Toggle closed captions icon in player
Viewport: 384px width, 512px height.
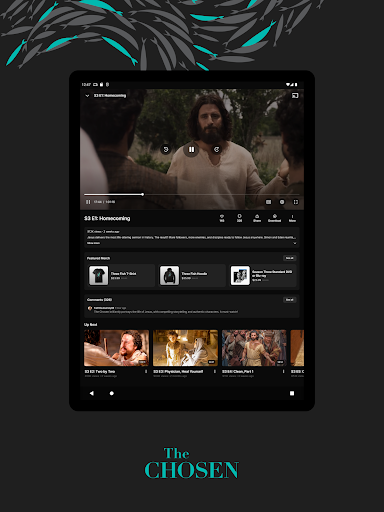click(x=268, y=202)
